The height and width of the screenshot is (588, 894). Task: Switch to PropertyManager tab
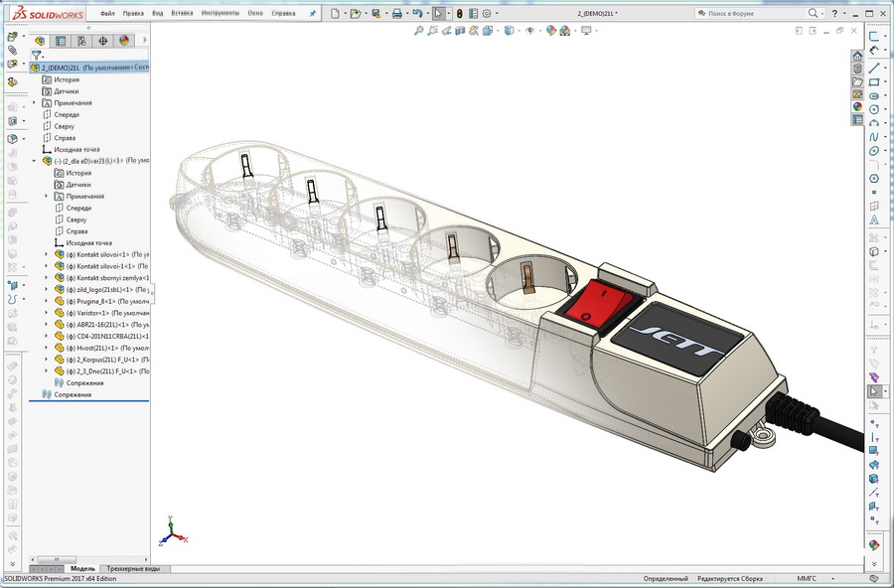61,41
